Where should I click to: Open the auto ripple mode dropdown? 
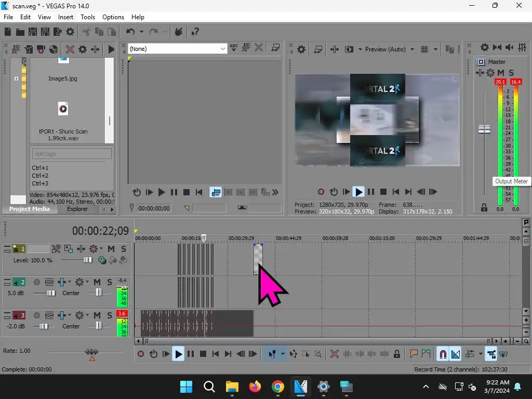[x=481, y=354]
